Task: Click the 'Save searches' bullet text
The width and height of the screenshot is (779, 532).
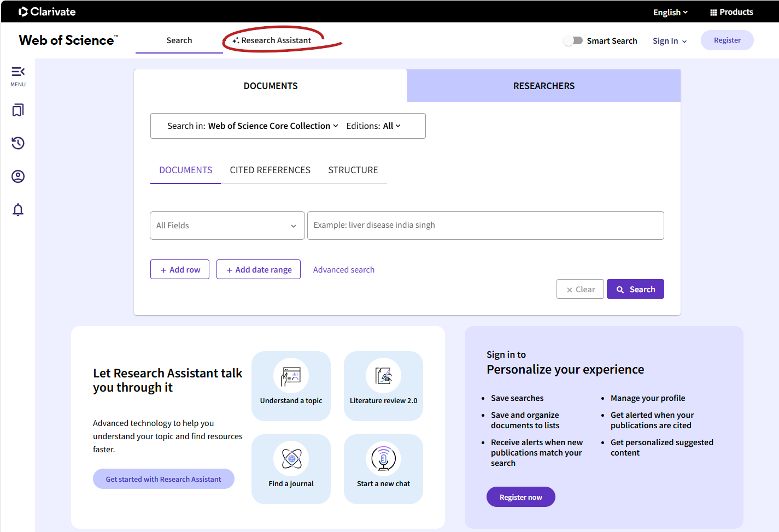Action: point(517,398)
